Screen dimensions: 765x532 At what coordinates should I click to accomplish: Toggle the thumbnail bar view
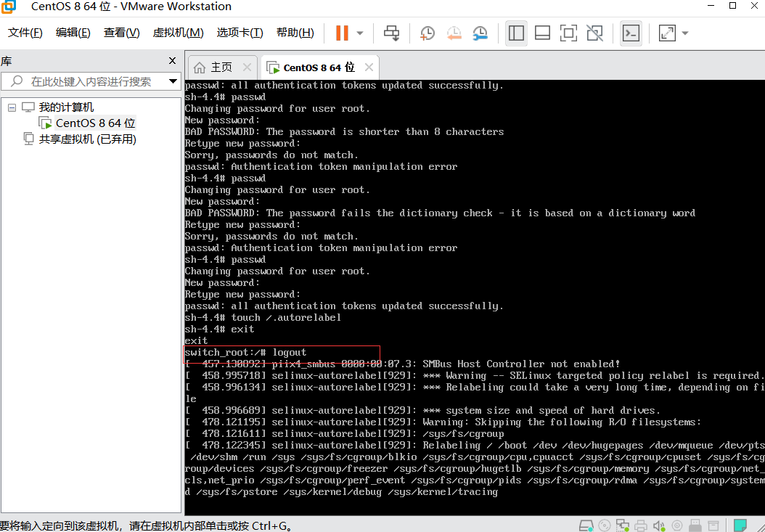(542, 33)
